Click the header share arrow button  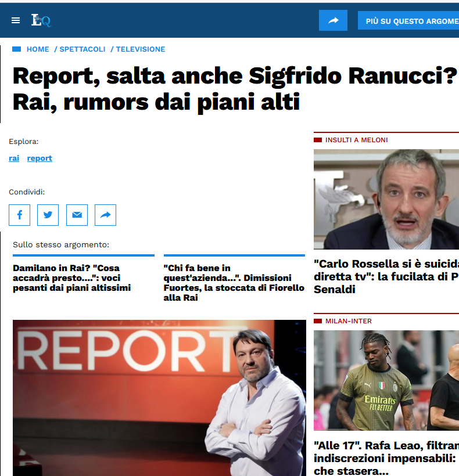point(333,20)
